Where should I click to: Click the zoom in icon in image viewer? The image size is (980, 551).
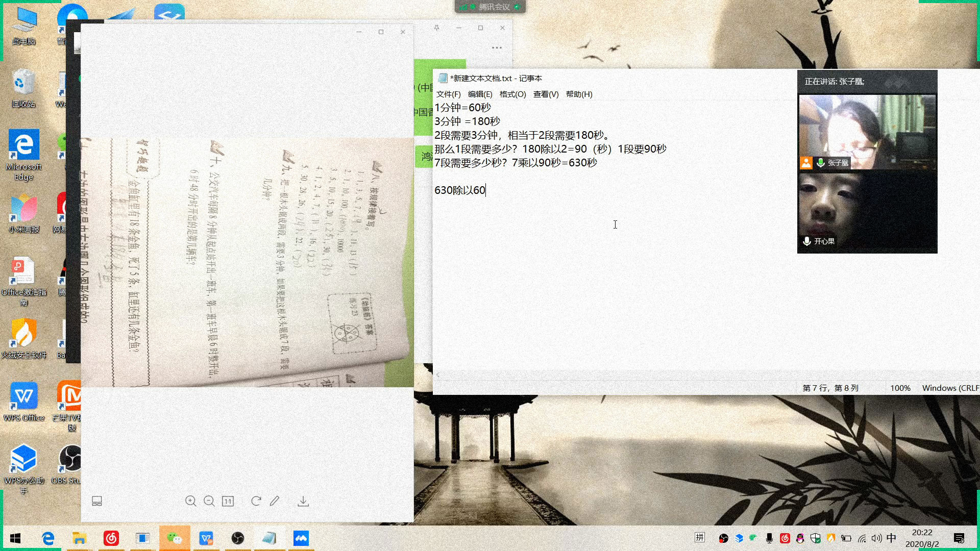click(190, 501)
